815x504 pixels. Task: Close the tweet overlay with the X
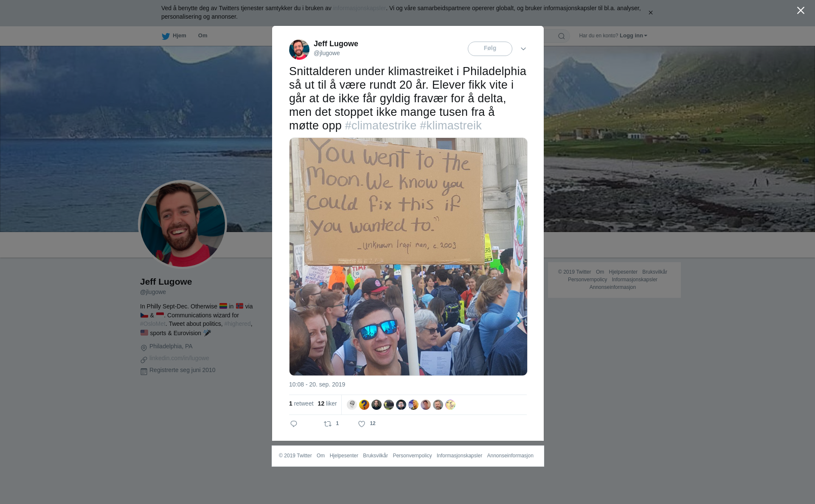[x=801, y=10]
